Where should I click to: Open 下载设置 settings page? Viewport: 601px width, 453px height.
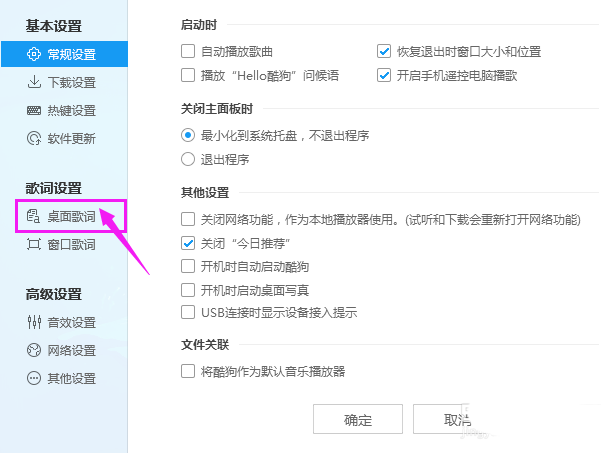click(x=70, y=82)
